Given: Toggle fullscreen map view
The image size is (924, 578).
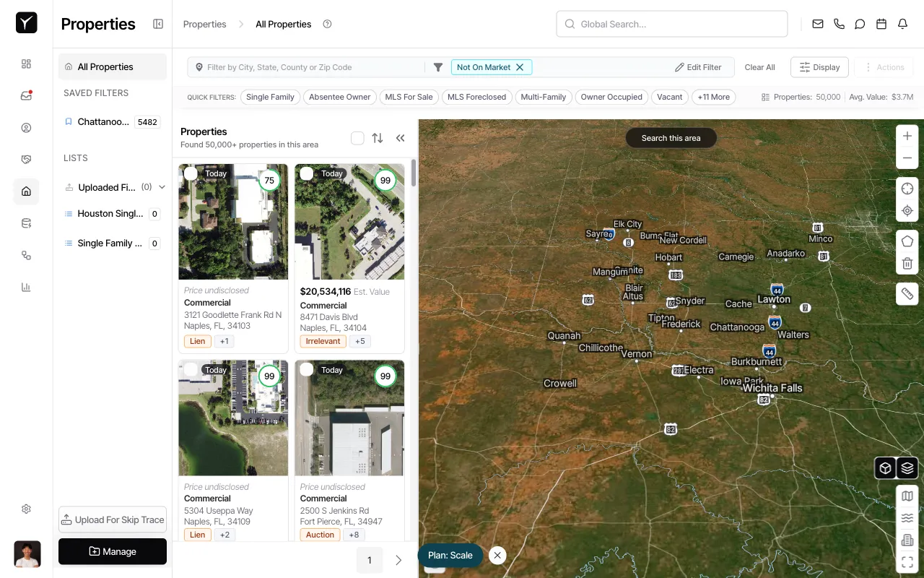Looking at the screenshot, I should pos(907,561).
